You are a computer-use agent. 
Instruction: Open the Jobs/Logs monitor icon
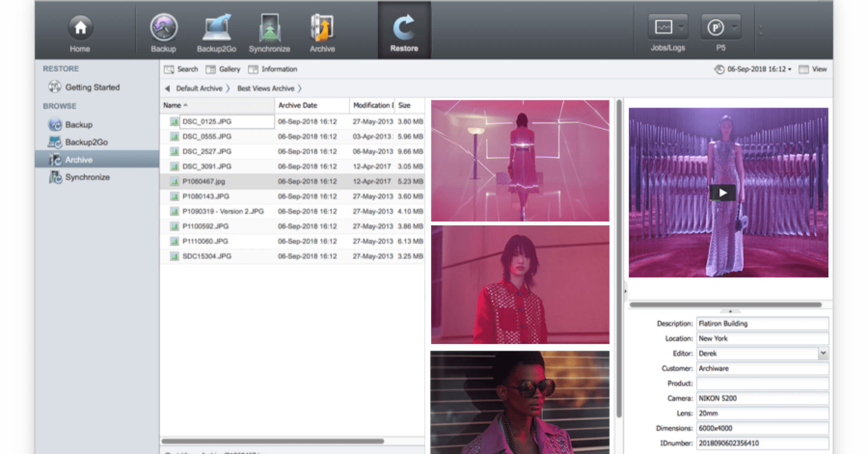pyautogui.click(x=663, y=28)
